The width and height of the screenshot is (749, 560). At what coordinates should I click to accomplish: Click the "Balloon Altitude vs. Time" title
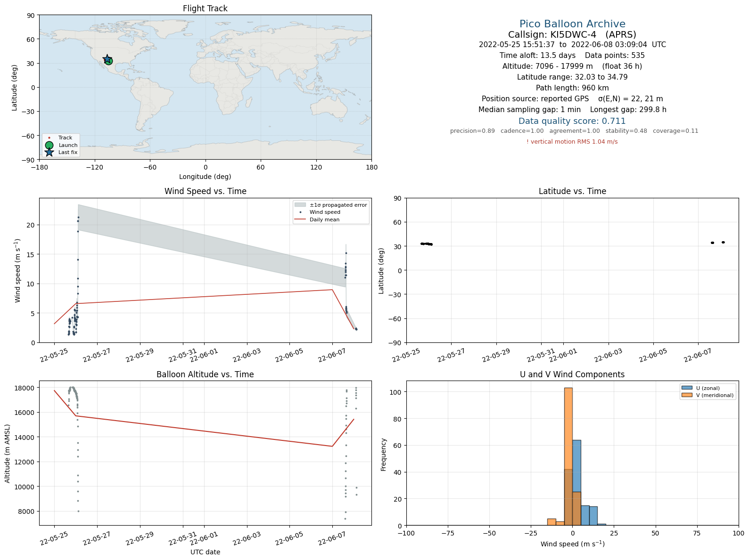205,374
